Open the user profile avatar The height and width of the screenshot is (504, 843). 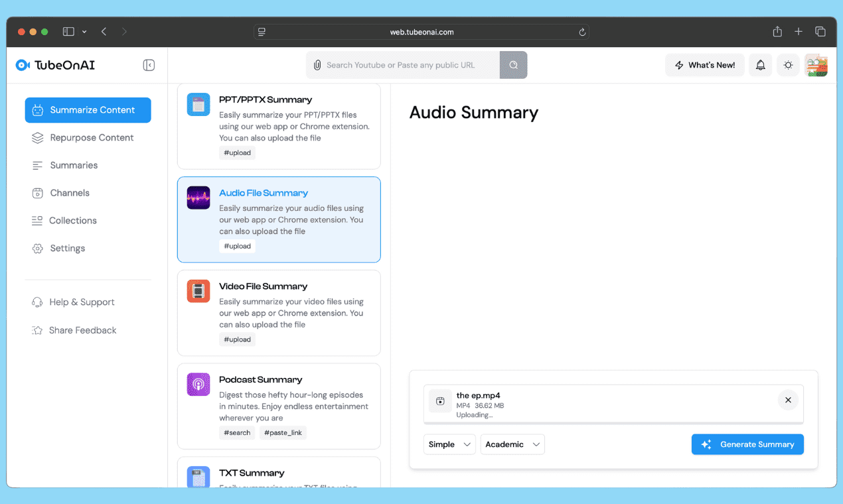pos(816,65)
